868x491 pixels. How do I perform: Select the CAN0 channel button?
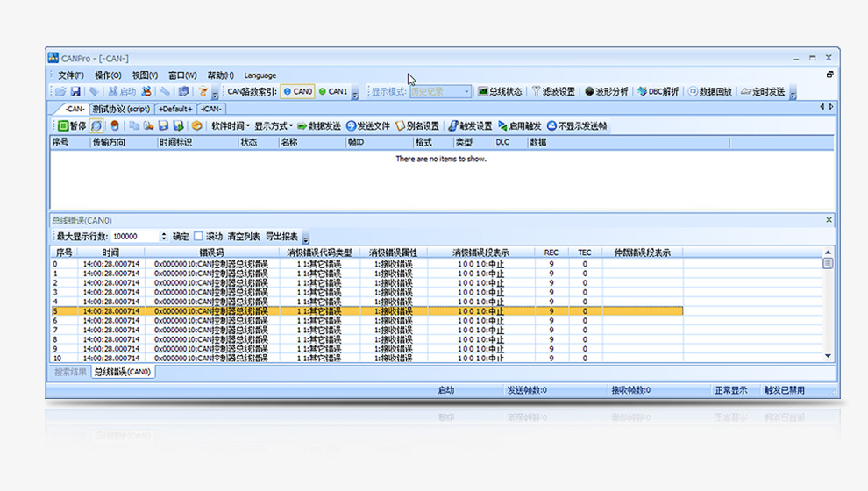pos(298,91)
